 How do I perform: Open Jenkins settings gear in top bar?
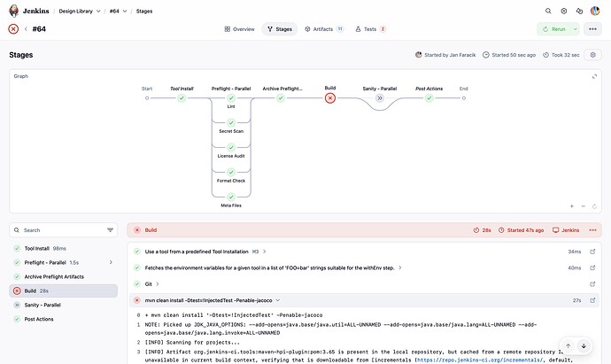pyautogui.click(x=564, y=11)
